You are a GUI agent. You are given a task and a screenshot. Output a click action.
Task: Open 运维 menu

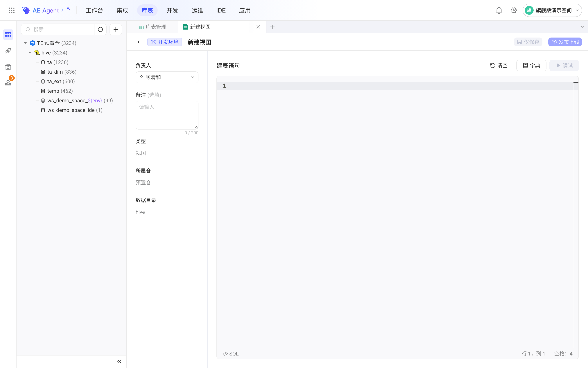coord(197,10)
